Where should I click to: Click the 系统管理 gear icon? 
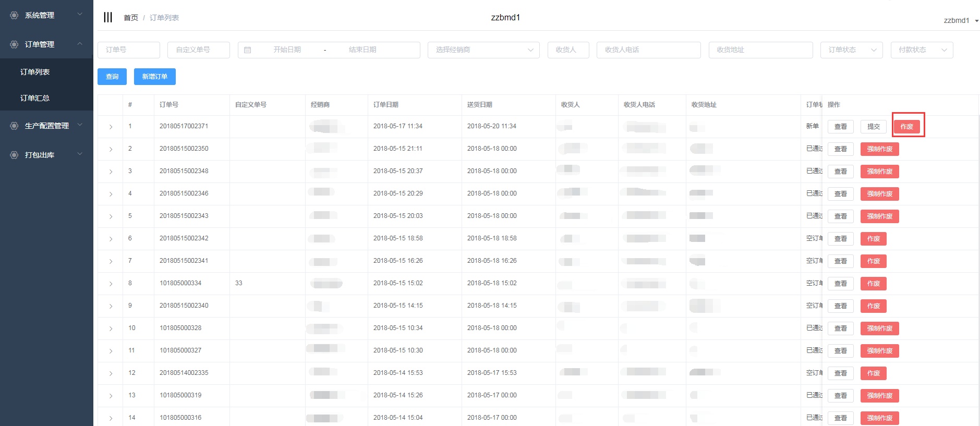[x=14, y=15]
